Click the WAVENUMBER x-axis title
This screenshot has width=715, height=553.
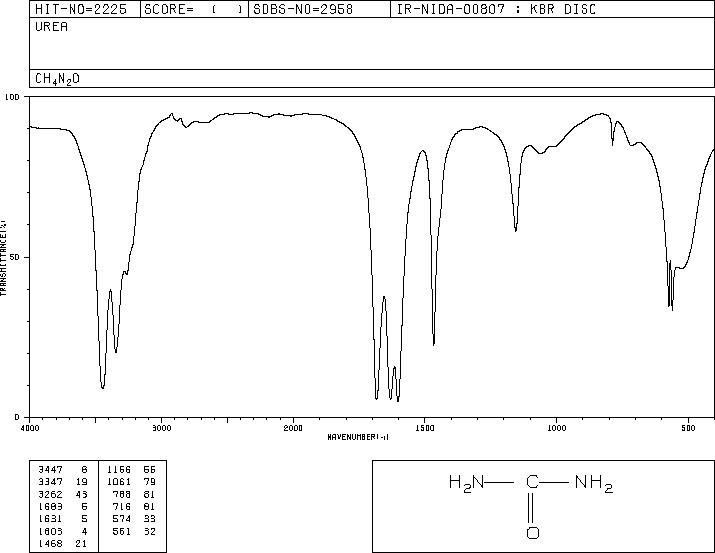tap(358, 437)
